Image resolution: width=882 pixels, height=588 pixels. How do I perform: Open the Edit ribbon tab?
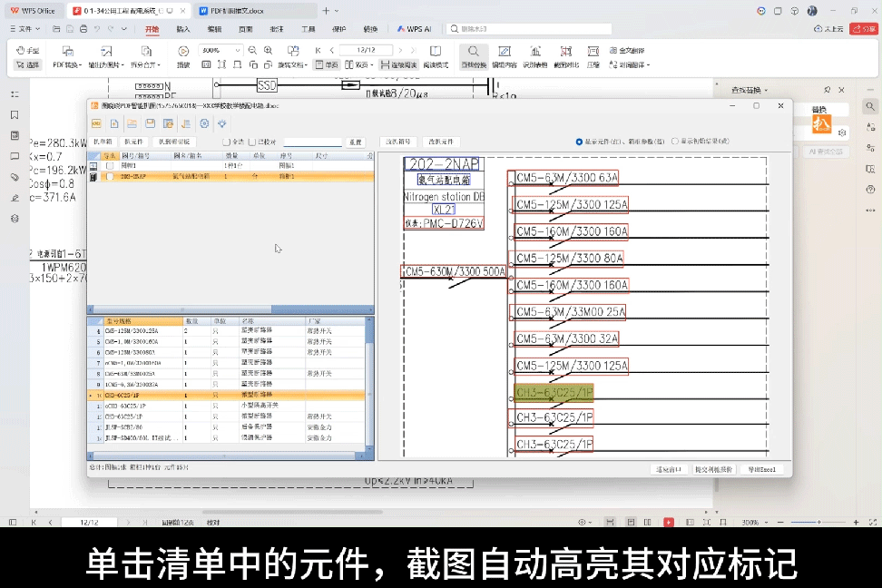click(214, 29)
